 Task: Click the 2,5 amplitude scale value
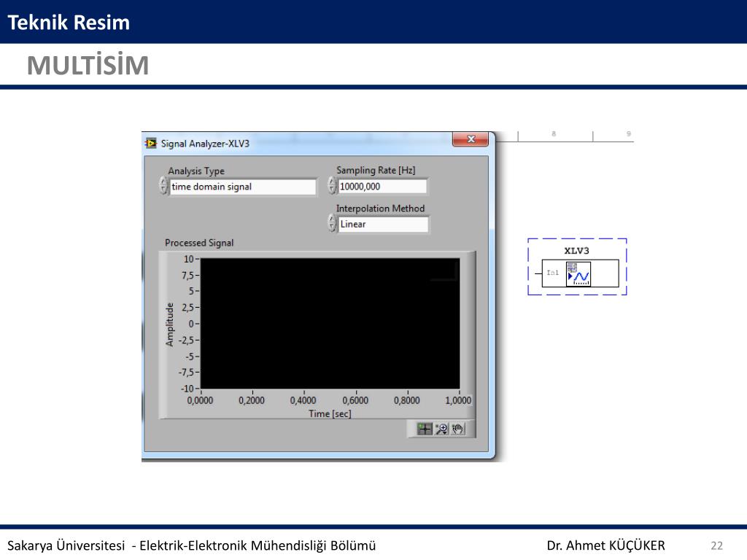[x=187, y=308]
